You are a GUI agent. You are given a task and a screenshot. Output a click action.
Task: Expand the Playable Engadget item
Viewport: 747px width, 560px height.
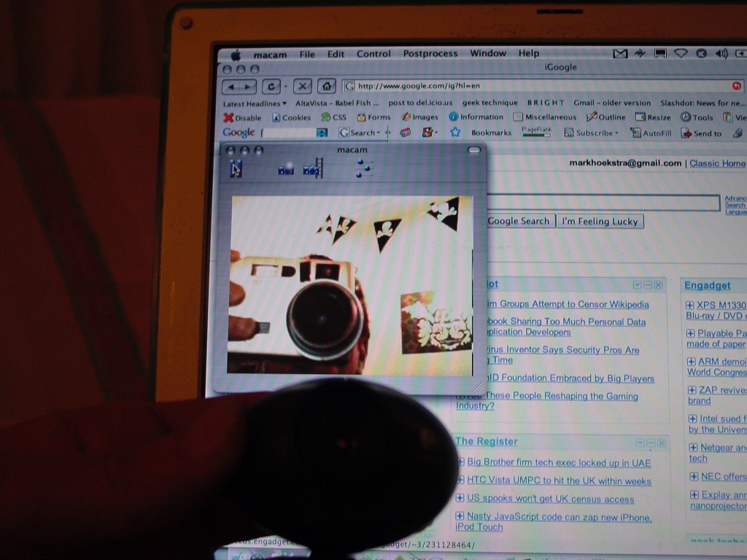pos(690,332)
